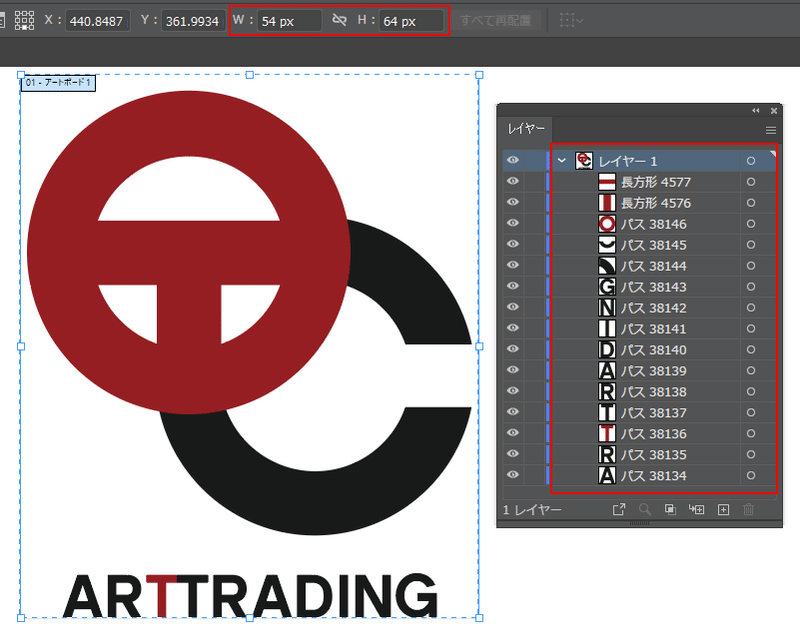Click the target circle for パス 38139
This screenshot has width=800, height=633.
point(751,370)
